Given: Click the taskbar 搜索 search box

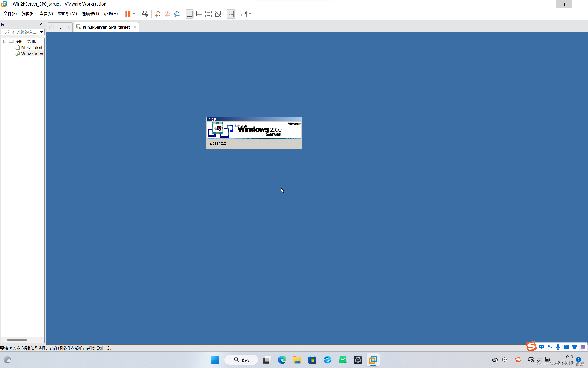Looking at the screenshot, I should point(241,360).
